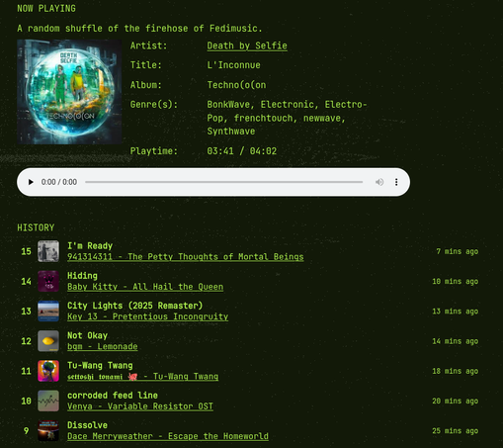The width and height of the screenshot is (503, 448).
Task: Click the track title Not Okay
Action: click(x=87, y=335)
